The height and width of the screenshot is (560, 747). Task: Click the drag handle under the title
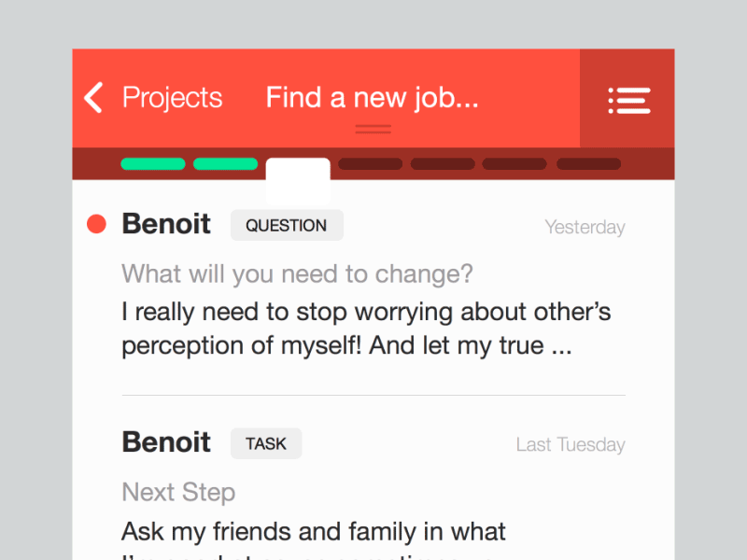tap(373, 129)
